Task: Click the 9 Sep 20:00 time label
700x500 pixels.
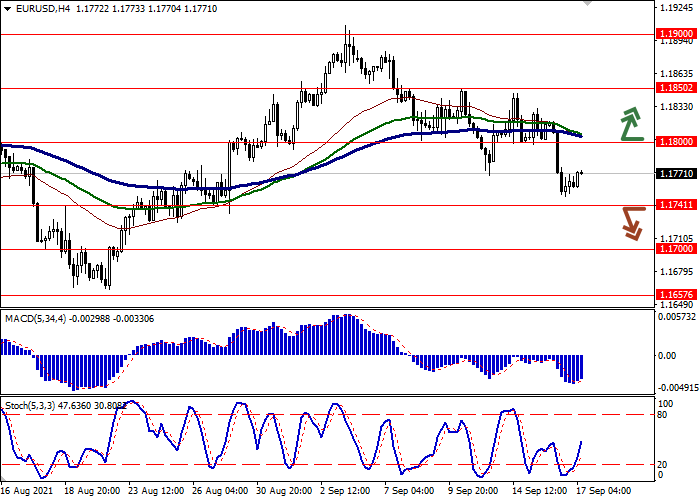Action: 474,491
